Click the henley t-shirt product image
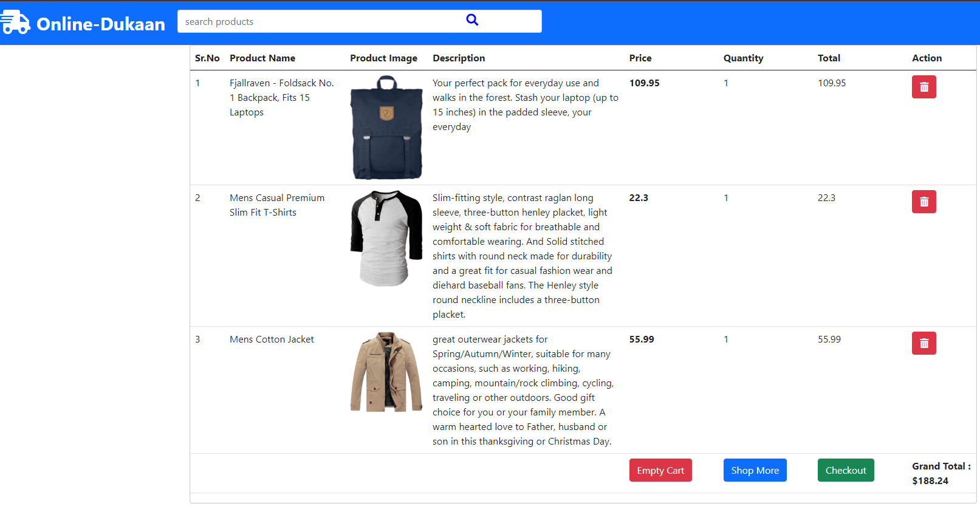The image size is (980, 512). click(x=386, y=238)
